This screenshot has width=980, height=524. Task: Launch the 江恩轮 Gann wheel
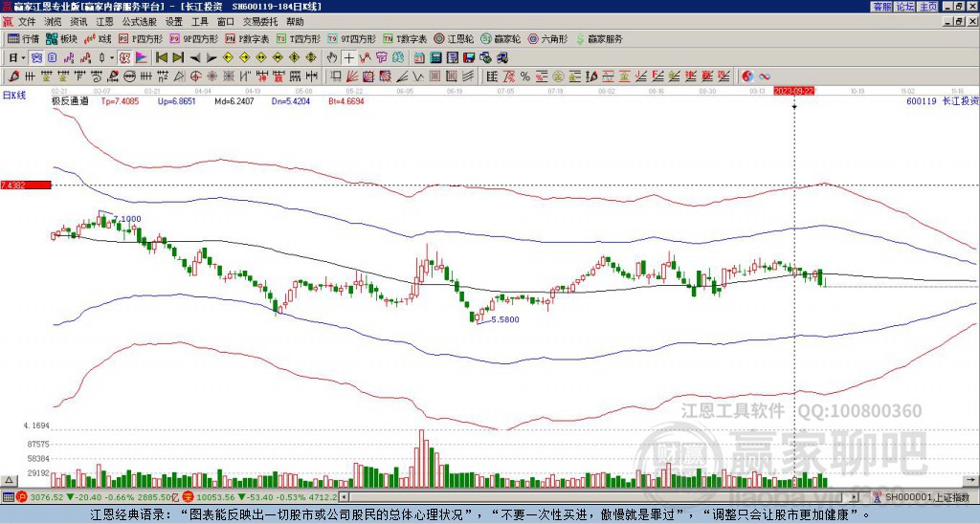(x=454, y=38)
